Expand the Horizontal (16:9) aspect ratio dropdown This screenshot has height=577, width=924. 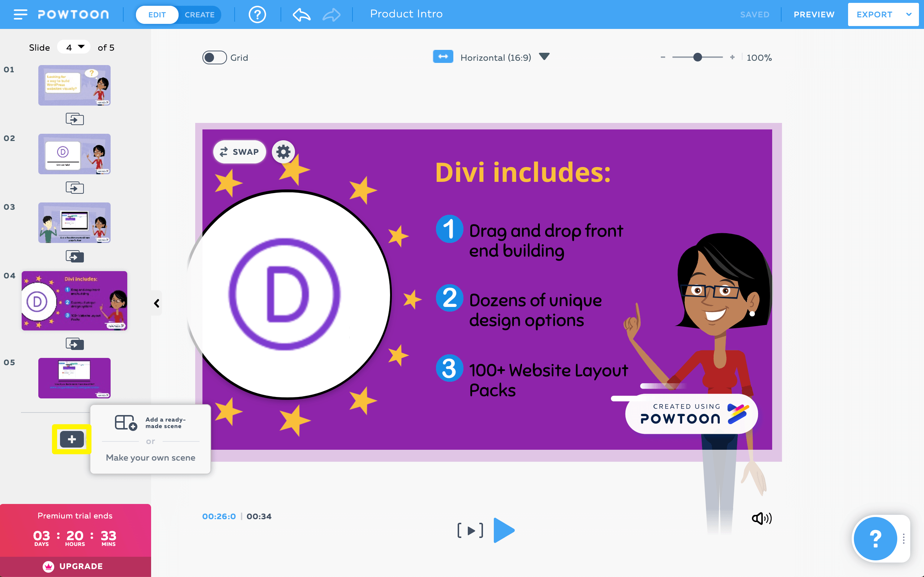[x=544, y=57]
